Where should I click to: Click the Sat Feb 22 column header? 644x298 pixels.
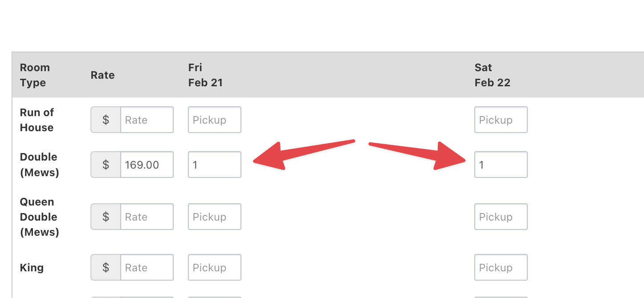point(492,75)
